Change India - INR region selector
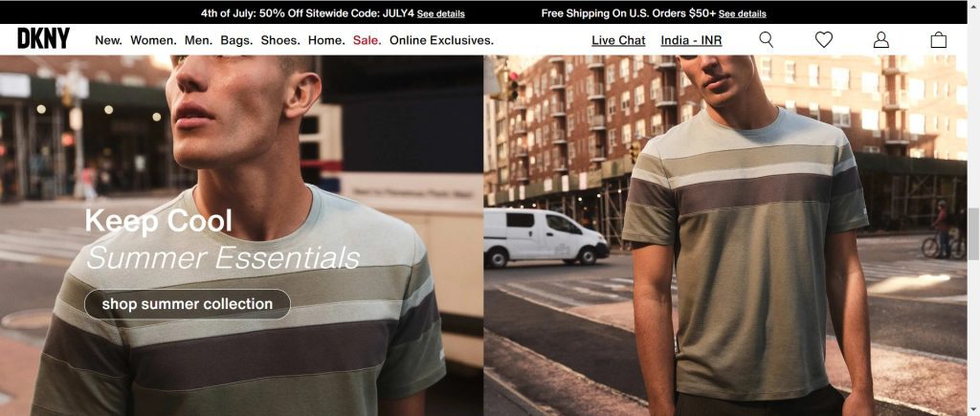This screenshot has height=416, width=980. coord(691,40)
